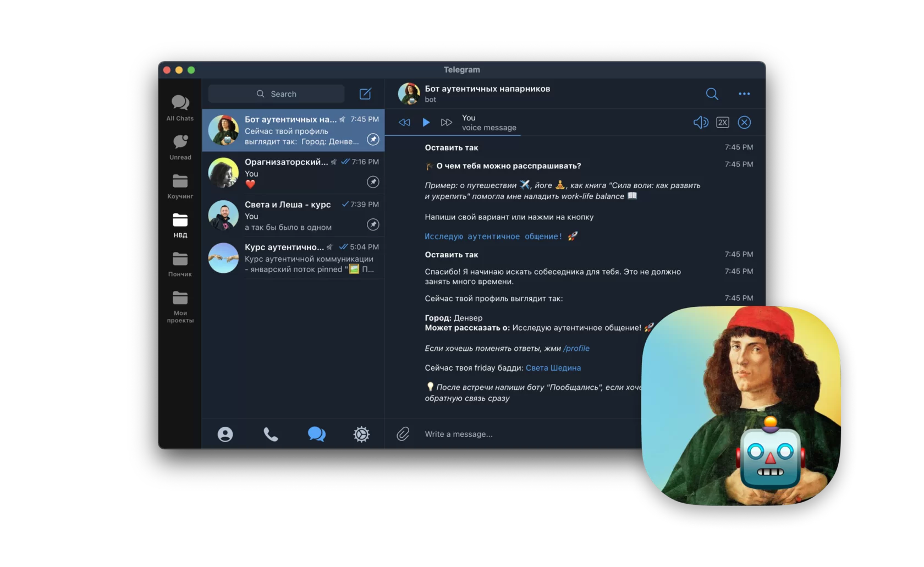Open the Contacts tab
This screenshot has width=924, height=567.
225,434
